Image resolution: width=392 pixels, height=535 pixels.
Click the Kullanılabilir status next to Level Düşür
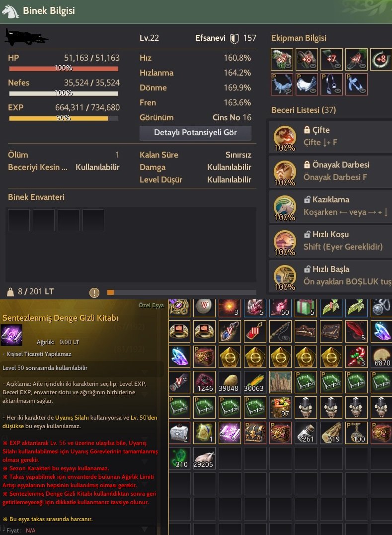point(229,179)
